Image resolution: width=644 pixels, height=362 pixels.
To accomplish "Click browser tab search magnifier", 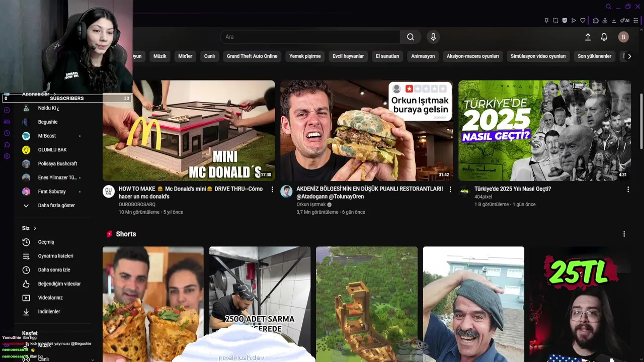I will coord(608,7).
